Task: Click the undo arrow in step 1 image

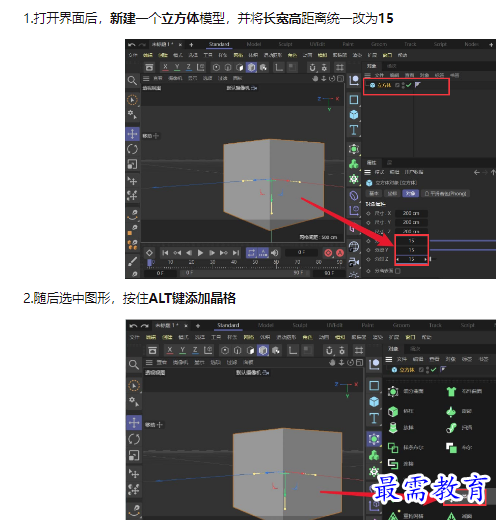Action: (131, 44)
